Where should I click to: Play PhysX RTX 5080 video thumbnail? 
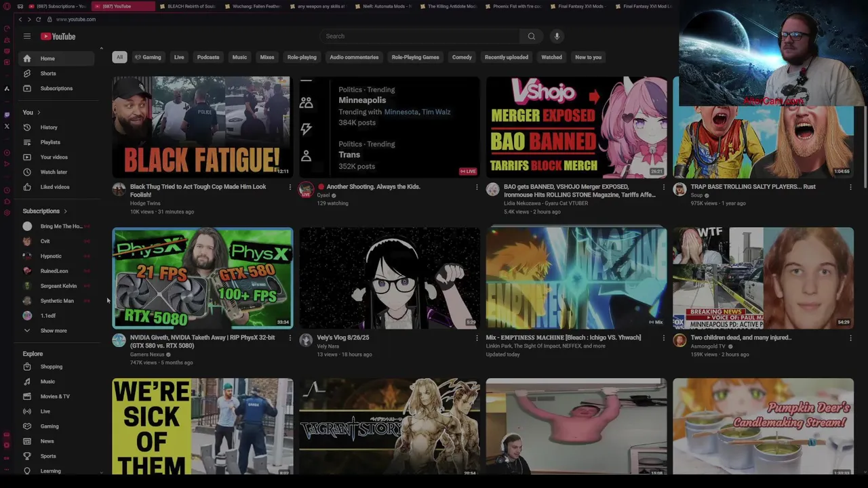[x=203, y=278]
